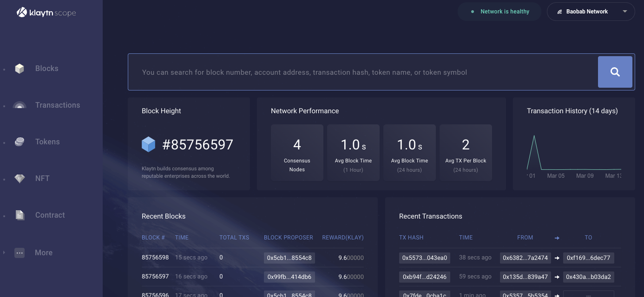Open the Baobab Network selector
Screen dimensions: 644x297
(x=591, y=12)
